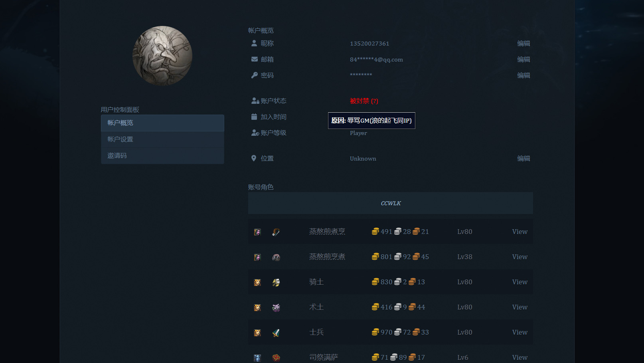Screen dimensions: 644x363
Task: Click the key icon beside 密码
Action: (x=254, y=75)
